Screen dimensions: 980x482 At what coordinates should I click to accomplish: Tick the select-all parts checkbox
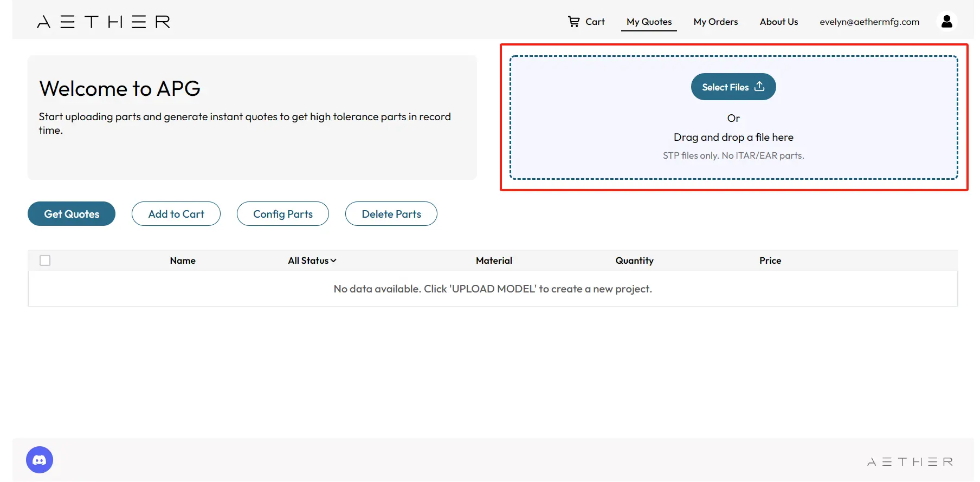pyautogui.click(x=45, y=260)
